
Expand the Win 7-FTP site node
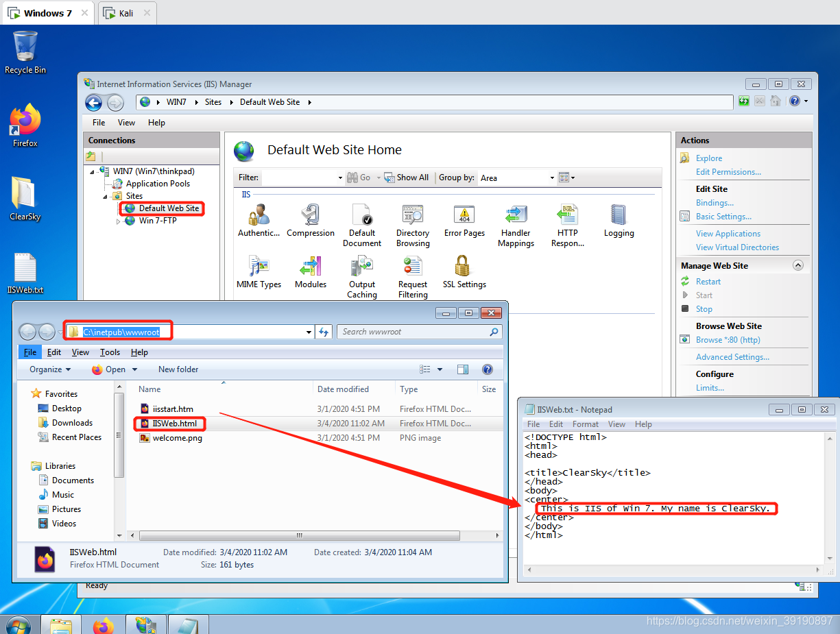click(x=118, y=221)
